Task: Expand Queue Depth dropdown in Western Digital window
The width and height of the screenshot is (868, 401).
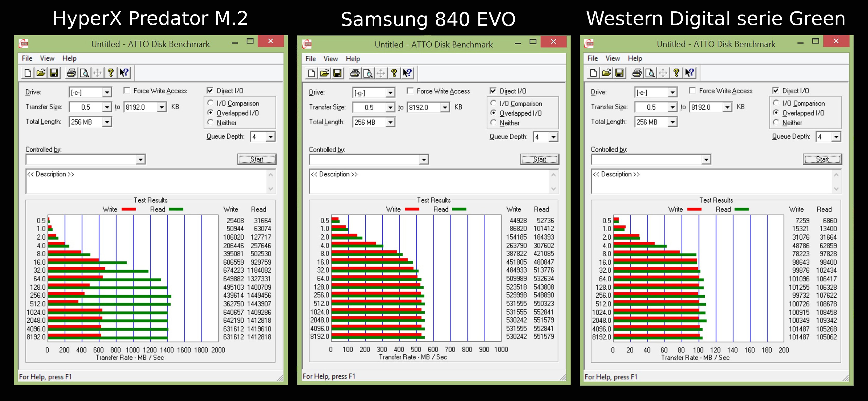Action: (836, 137)
